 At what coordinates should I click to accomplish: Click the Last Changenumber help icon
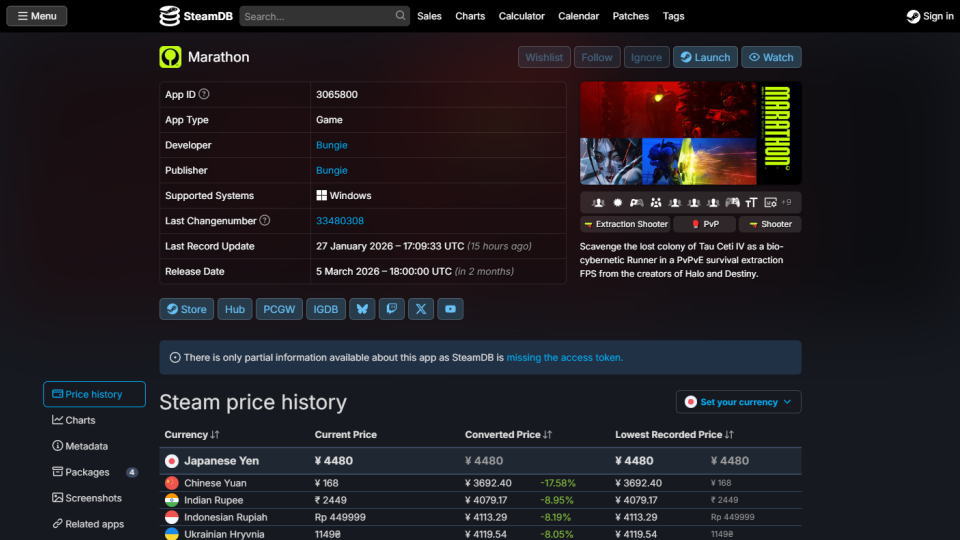[x=265, y=220]
